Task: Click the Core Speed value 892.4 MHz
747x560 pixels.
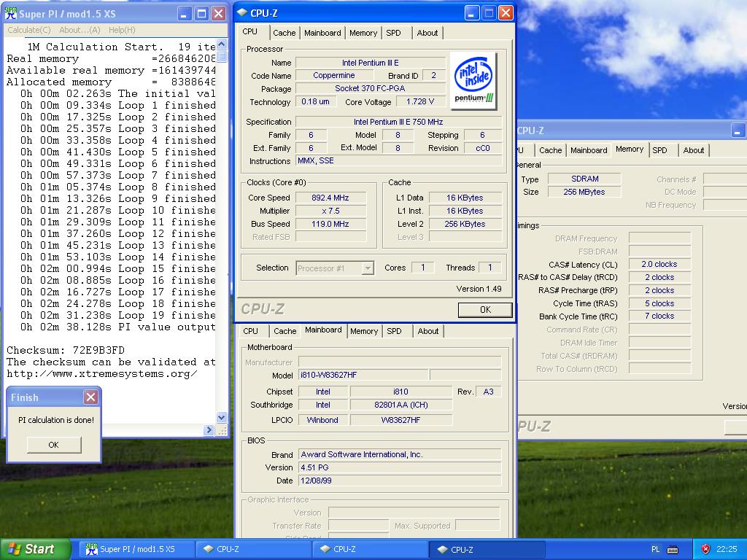Action: [330, 198]
